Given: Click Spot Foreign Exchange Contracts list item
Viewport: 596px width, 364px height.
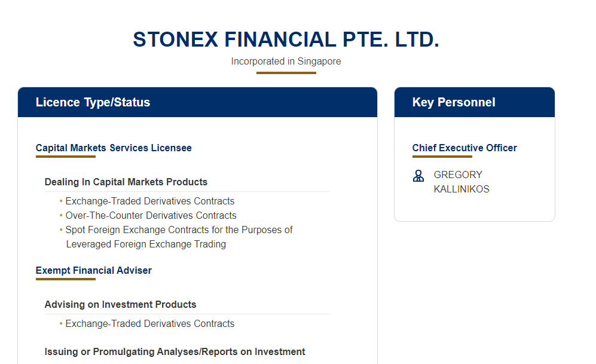Looking at the screenshot, I should pyautogui.click(x=179, y=230).
